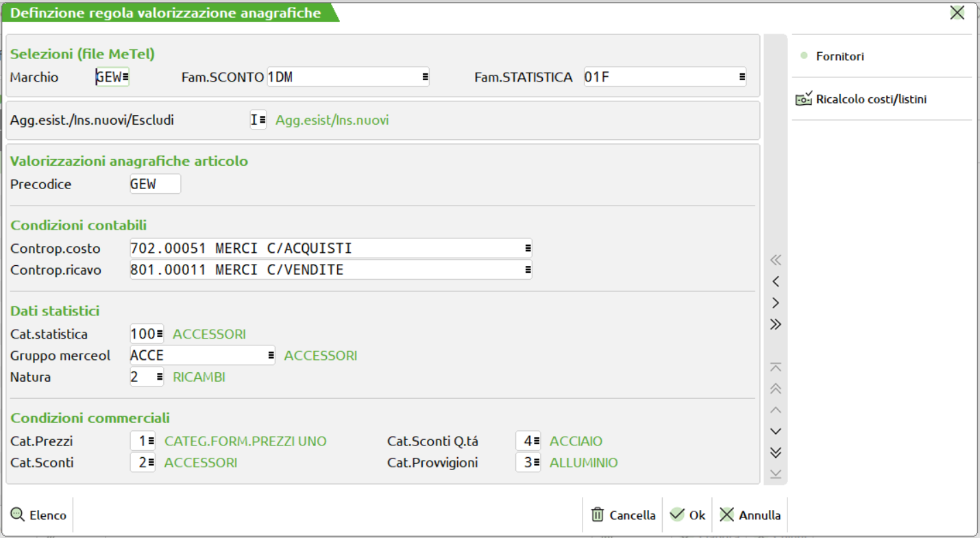The width and height of the screenshot is (980, 538).
Task: Open the Fornitori menu item
Action: pyautogui.click(x=840, y=56)
